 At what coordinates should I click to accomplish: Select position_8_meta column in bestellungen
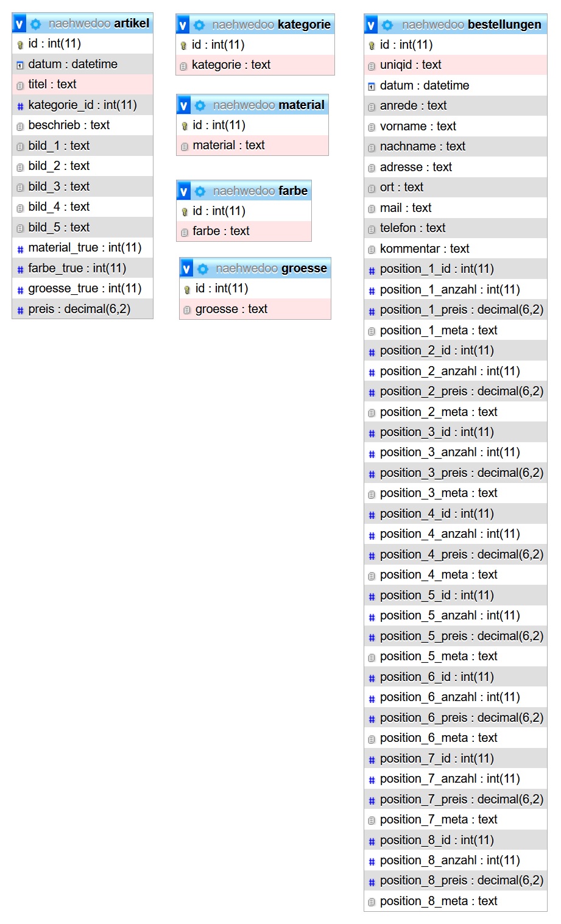pos(438,901)
